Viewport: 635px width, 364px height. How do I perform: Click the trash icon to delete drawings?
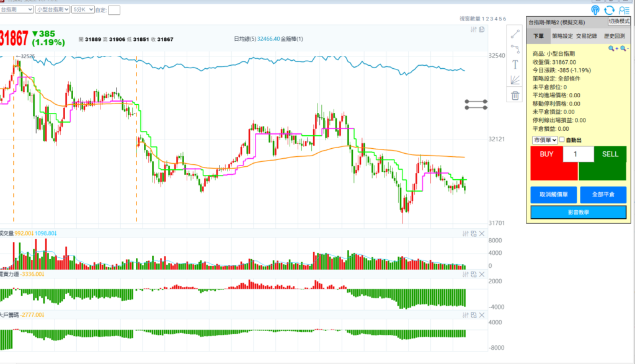(515, 95)
